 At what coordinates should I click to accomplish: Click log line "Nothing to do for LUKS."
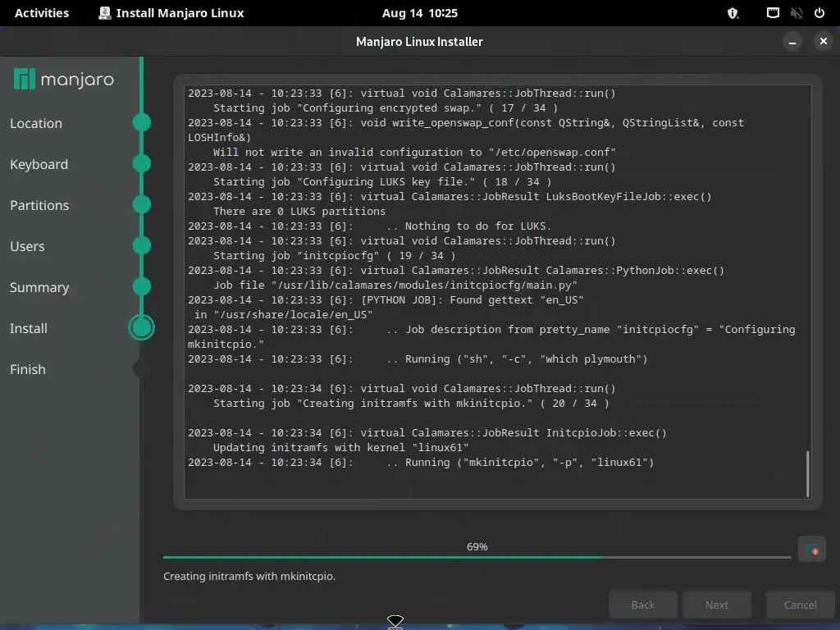pyautogui.click(x=370, y=226)
